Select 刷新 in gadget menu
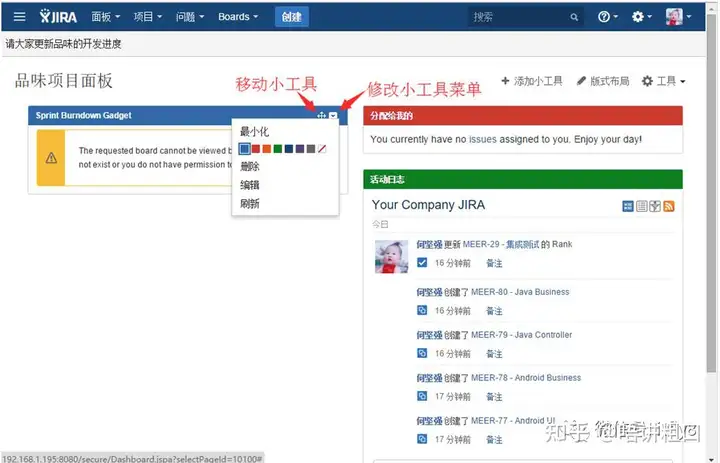The height and width of the screenshot is (463, 720). pyautogui.click(x=249, y=203)
